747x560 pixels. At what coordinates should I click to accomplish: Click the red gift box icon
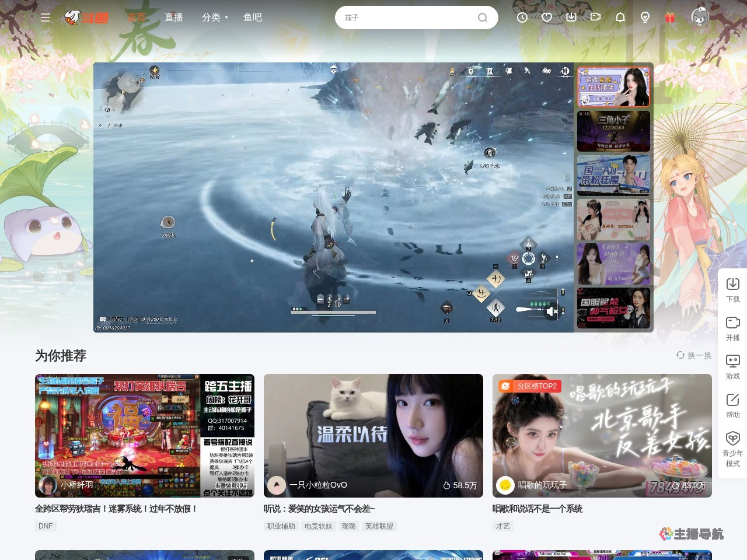pyautogui.click(x=670, y=17)
